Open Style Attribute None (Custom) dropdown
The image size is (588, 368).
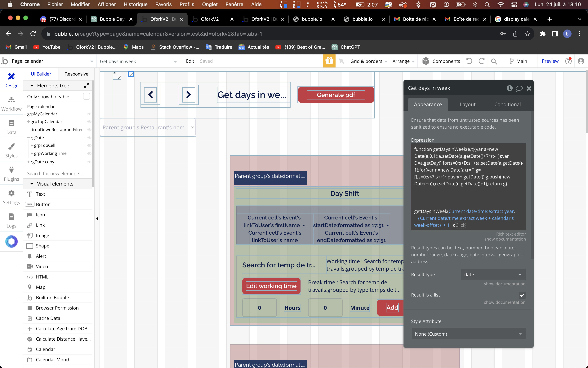[x=469, y=334]
